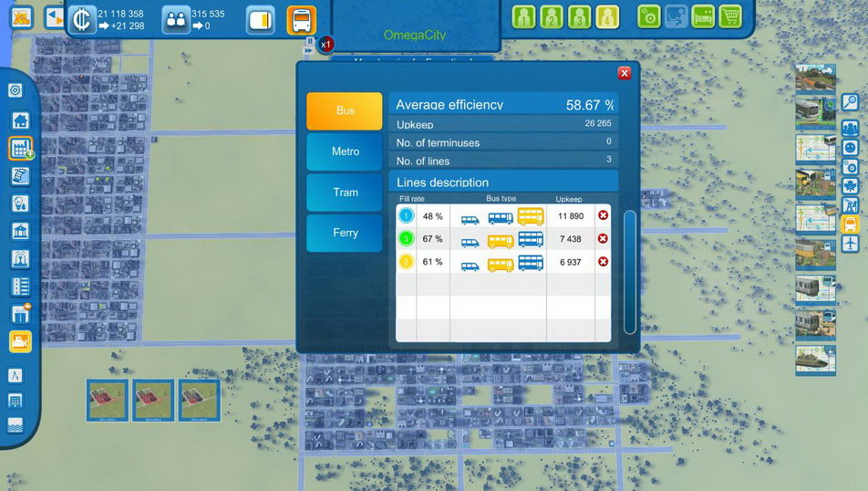868x491 pixels.
Task: Open the XL main menu icon
Action: point(21,17)
